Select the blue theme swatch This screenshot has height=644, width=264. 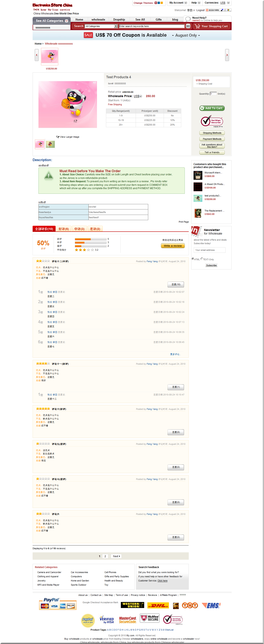[159, 3]
